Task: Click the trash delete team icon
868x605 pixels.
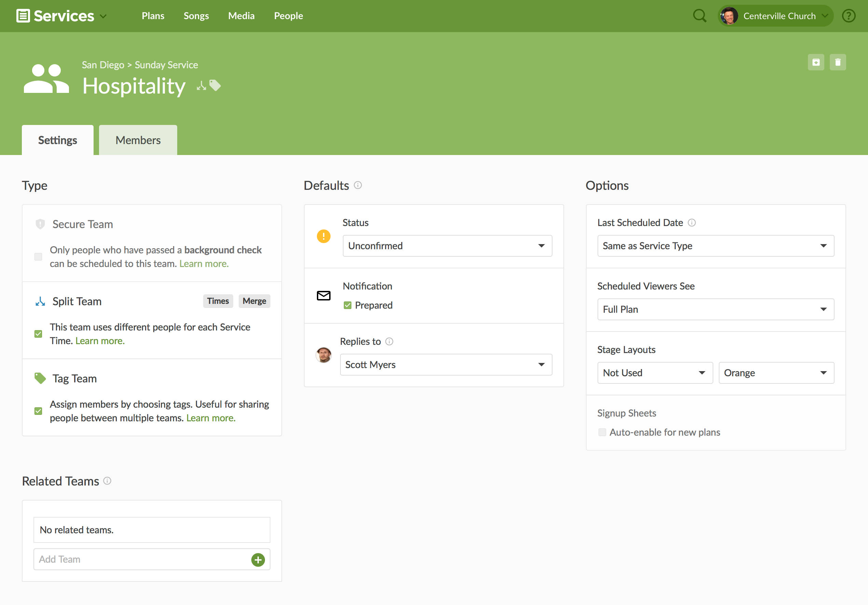Action: (x=837, y=62)
